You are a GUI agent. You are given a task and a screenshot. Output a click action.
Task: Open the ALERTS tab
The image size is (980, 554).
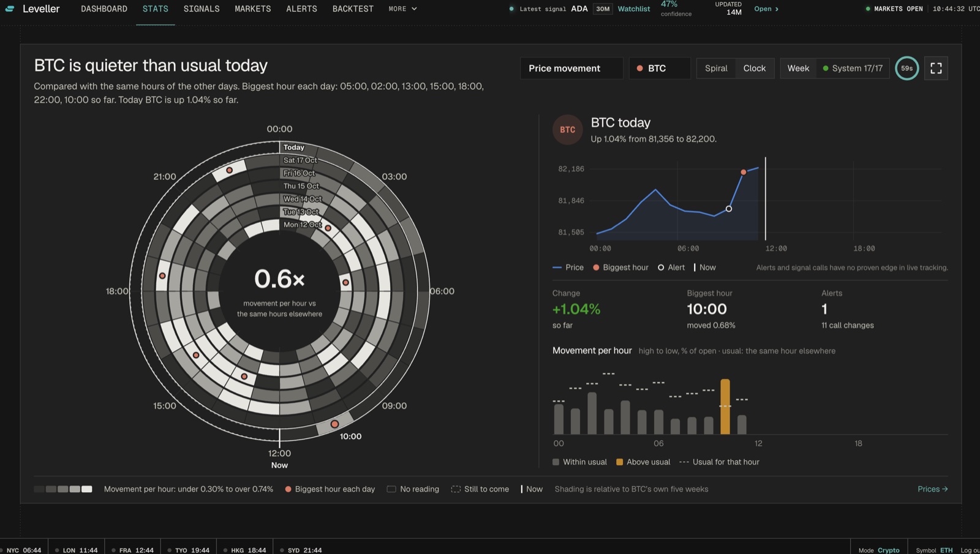(302, 9)
